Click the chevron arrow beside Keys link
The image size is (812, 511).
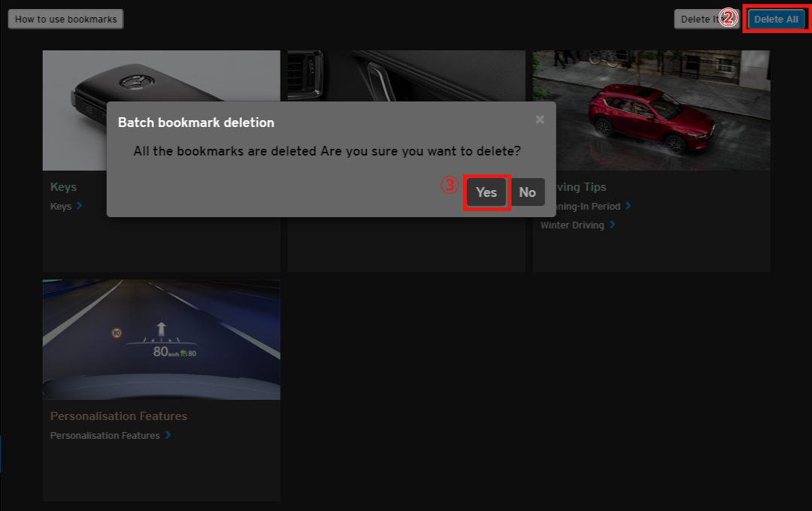(x=79, y=206)
